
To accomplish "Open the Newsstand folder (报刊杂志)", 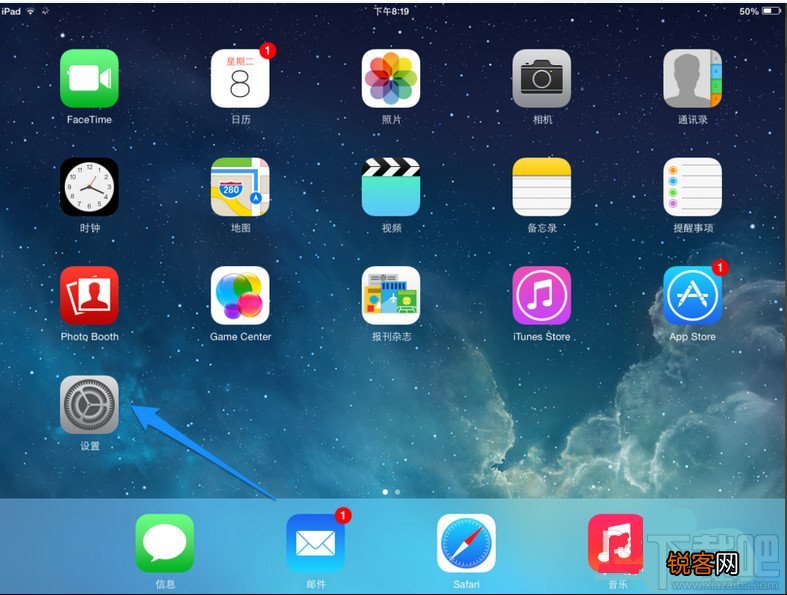I will pyautogui.click(x=390, y=295).
